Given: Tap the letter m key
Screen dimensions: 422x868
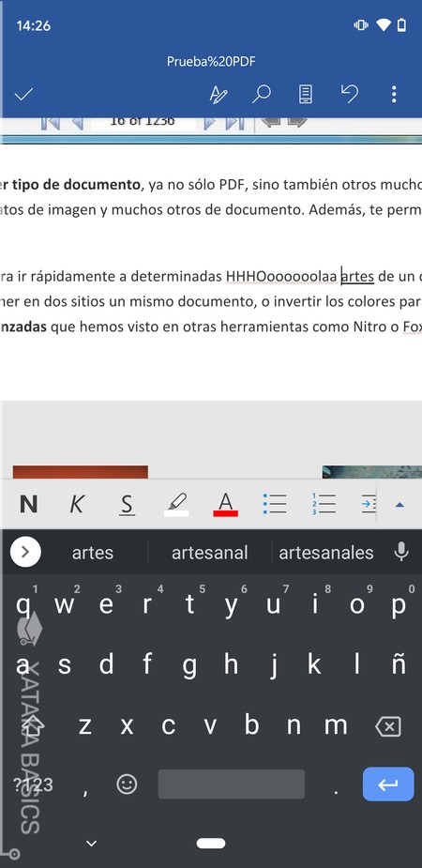Looking at the screenshot, I should [x=336, y=724].
